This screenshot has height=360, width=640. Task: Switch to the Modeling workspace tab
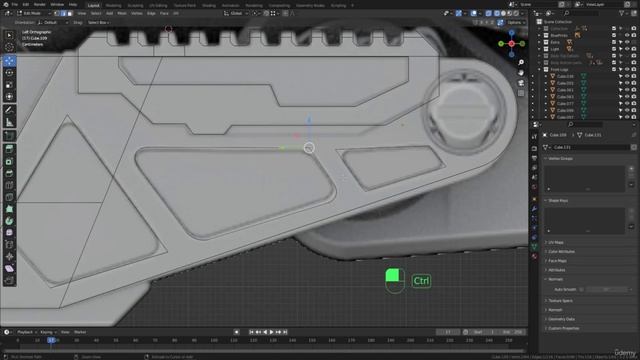click(x=113, y=6)
